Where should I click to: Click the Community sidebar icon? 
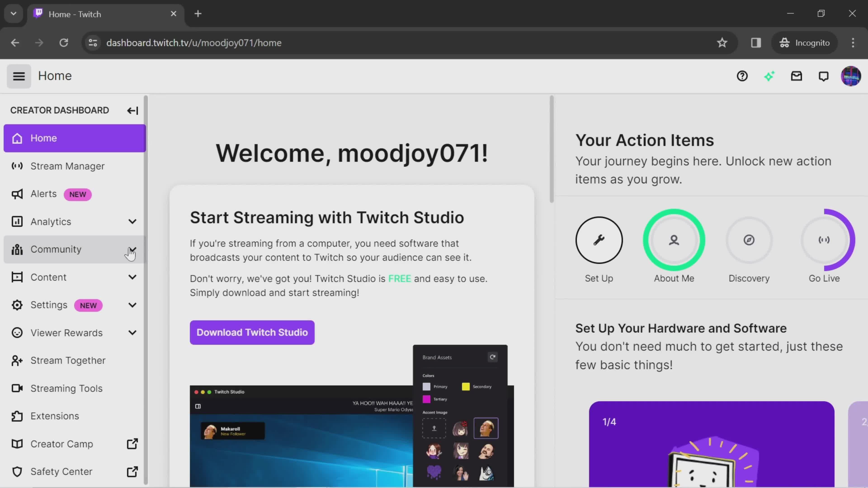click(x=16, y=249)
